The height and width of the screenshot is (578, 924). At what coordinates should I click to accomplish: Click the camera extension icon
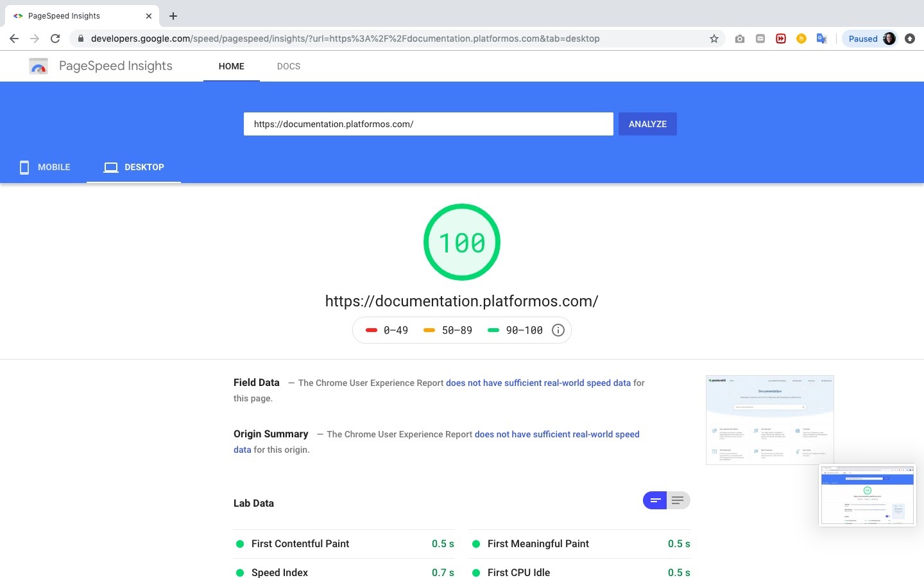[740, 39]
